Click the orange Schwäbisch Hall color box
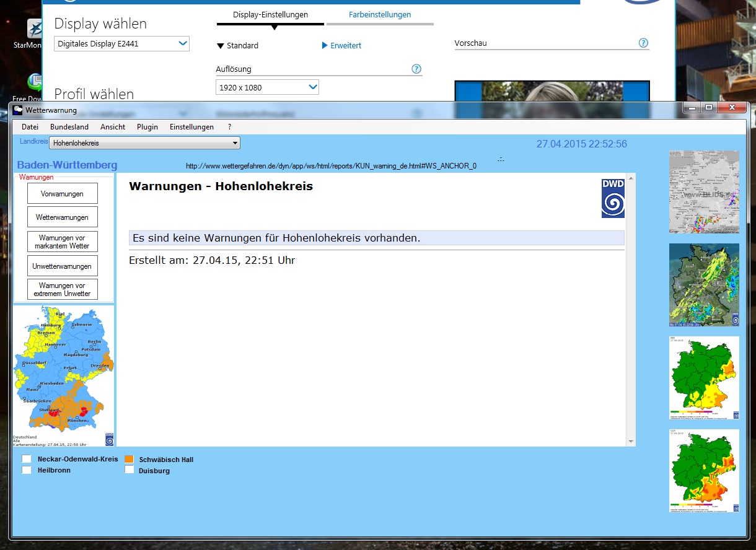The width and height of the screenshot is (756, 550). click(x=130, y=459)
